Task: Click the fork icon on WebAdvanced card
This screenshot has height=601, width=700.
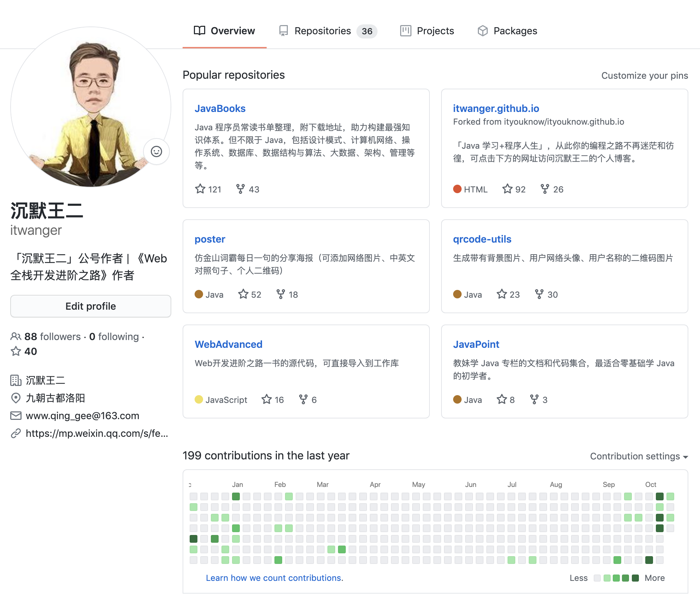Action: [303, 399]
